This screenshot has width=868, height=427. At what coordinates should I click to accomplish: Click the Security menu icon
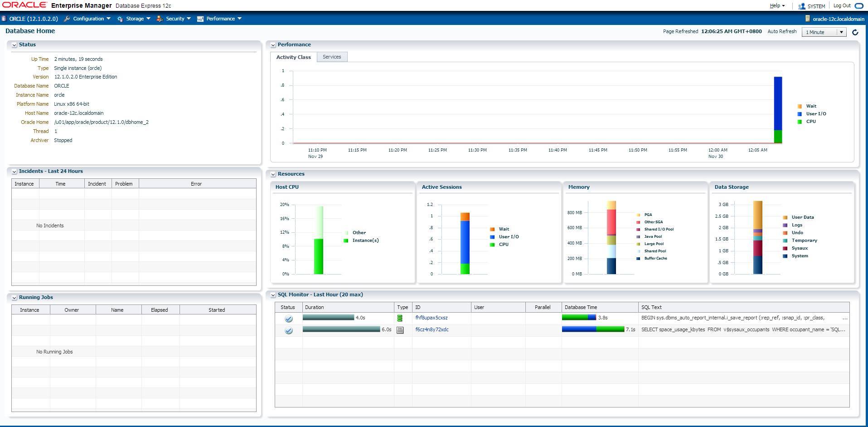160,19
